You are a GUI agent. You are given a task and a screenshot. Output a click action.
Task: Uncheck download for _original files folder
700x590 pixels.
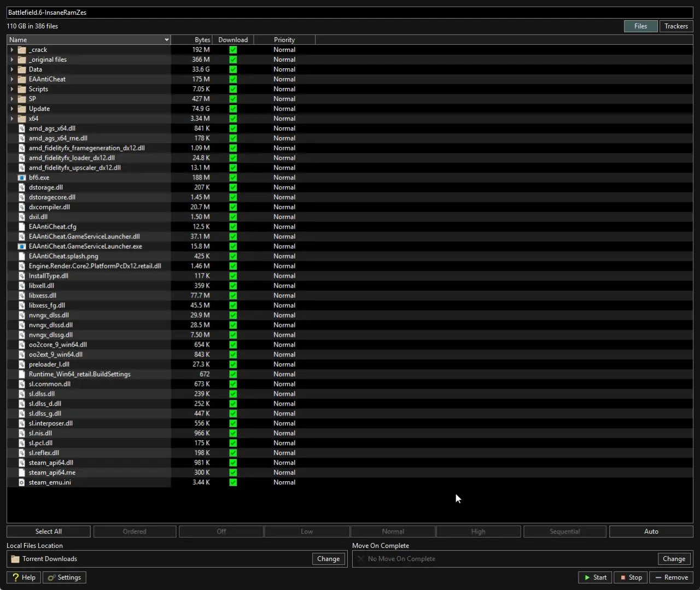click(233, 60)
